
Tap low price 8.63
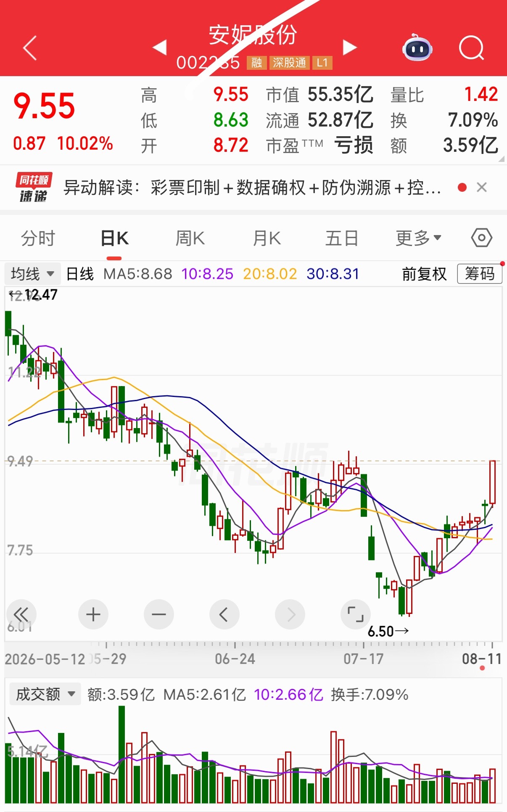(231, 120)
